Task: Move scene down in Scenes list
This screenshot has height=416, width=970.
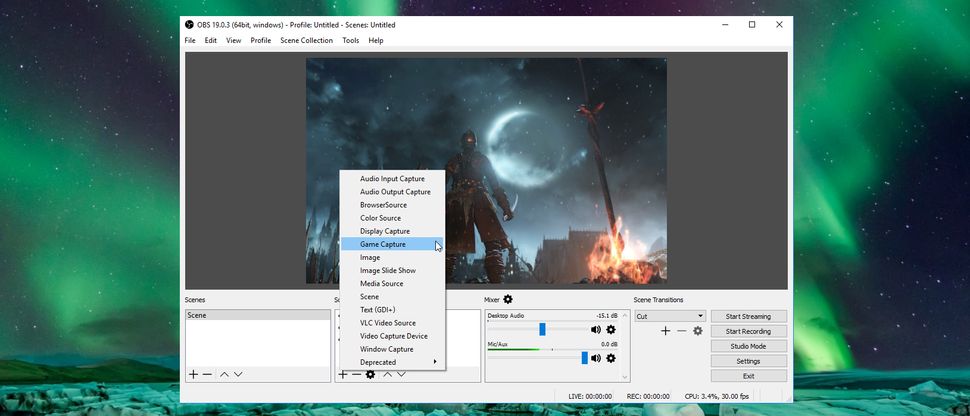Action: click(238, 375)
